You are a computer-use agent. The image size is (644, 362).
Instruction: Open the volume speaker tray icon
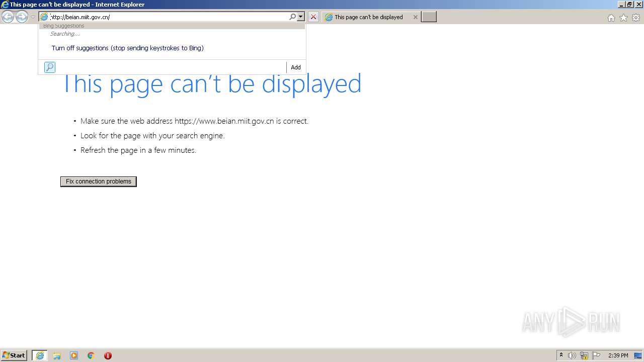click(x=572, y=355)
